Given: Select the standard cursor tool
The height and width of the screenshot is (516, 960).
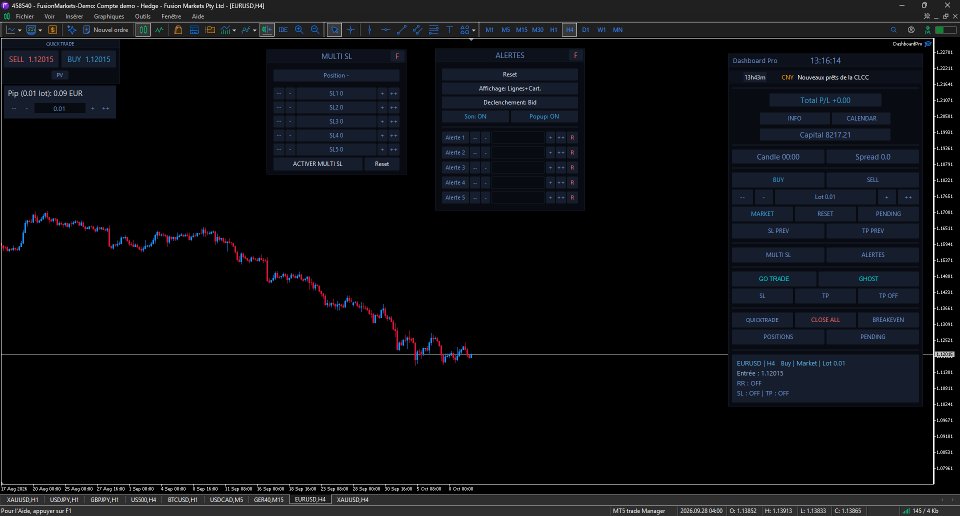Looking at the screenshot, I should click(x=334, y=29).
